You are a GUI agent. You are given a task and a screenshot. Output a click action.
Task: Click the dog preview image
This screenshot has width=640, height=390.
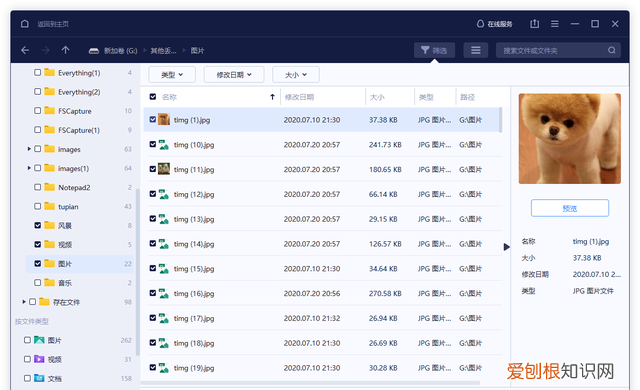[570, 139]
